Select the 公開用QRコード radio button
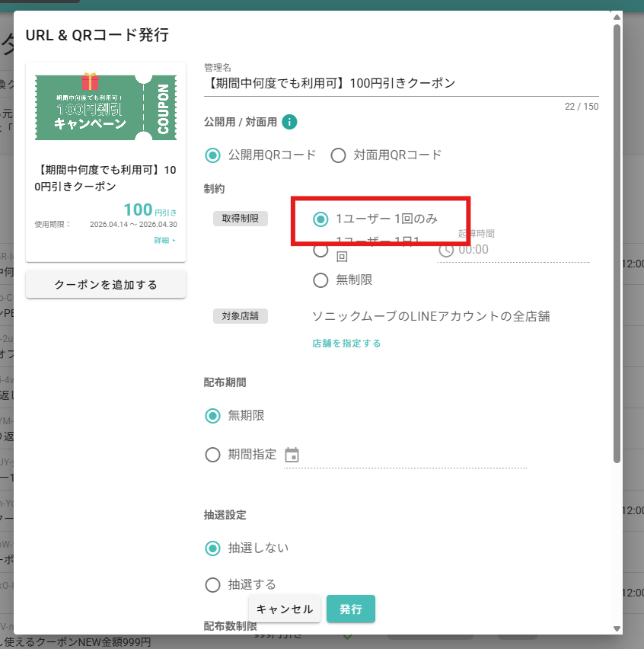 [x=213, y=155]
